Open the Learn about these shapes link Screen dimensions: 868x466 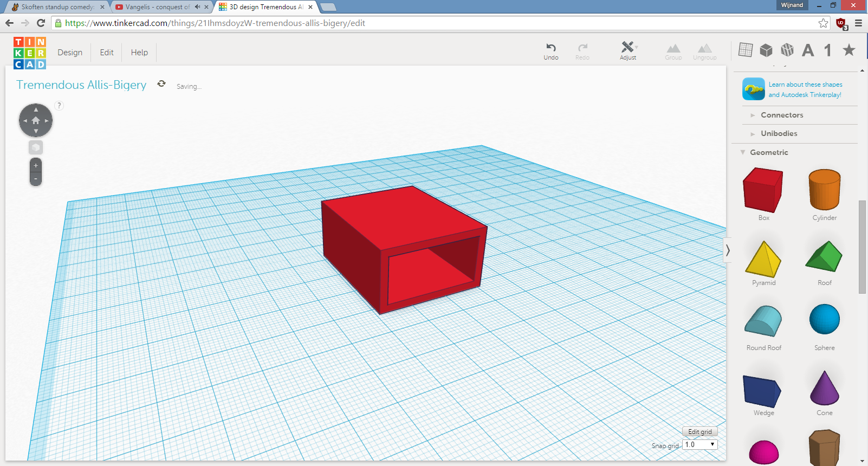[x=805, y=89]
